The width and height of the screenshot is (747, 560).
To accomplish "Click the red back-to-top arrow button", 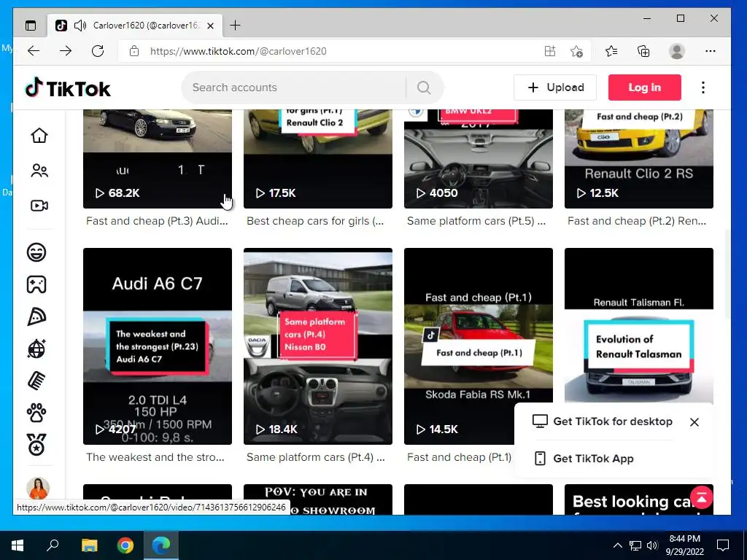I will click(x=701, y=497).
